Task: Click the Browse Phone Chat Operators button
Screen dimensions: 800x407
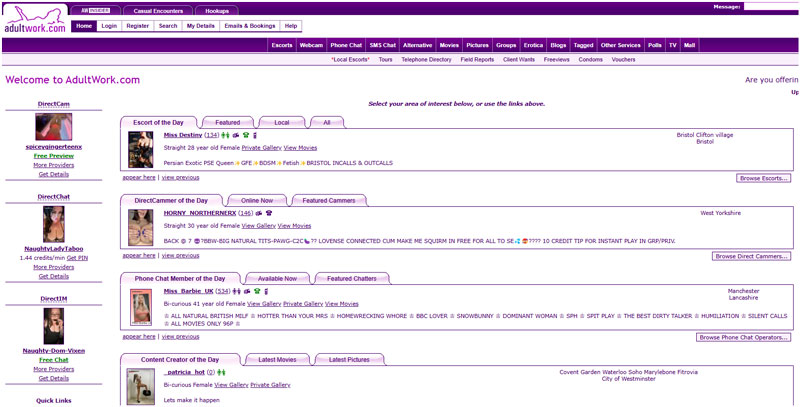Action: pos(744,337)
